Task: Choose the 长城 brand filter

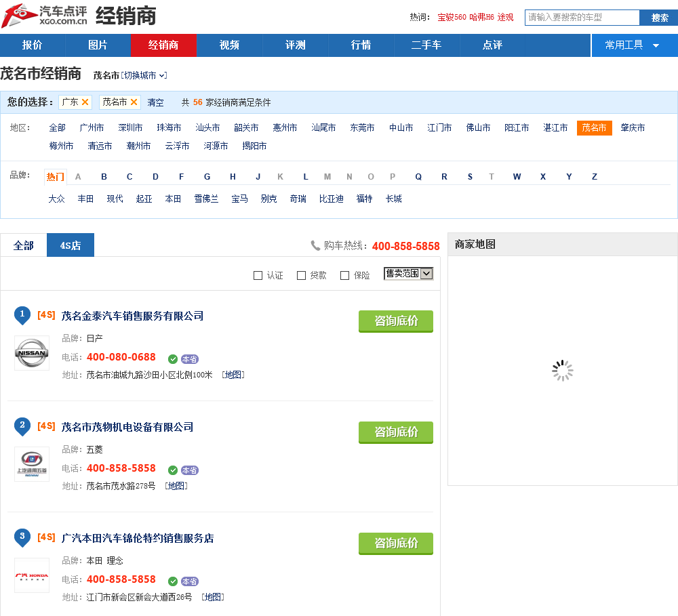Action: [393, 199]
